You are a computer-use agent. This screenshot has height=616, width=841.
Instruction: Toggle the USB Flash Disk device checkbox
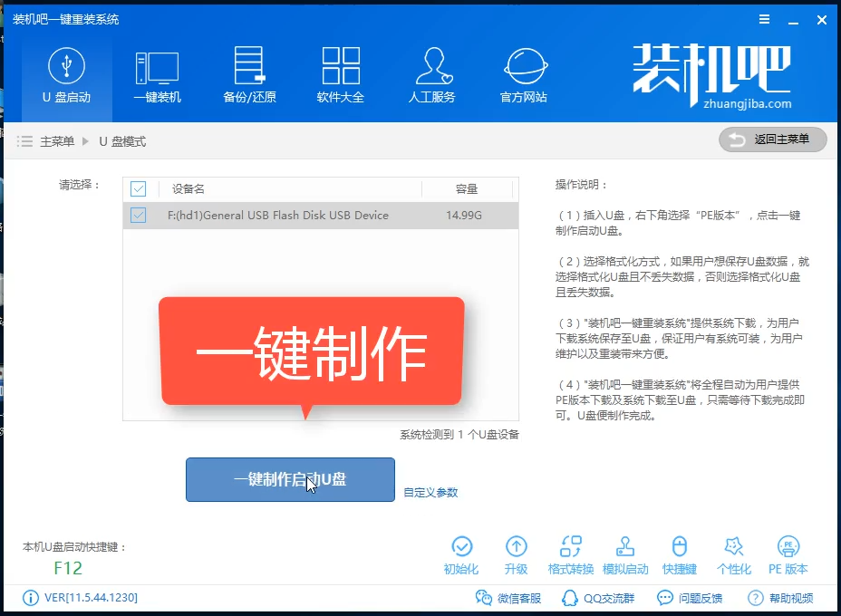click(x=138, y=215)
